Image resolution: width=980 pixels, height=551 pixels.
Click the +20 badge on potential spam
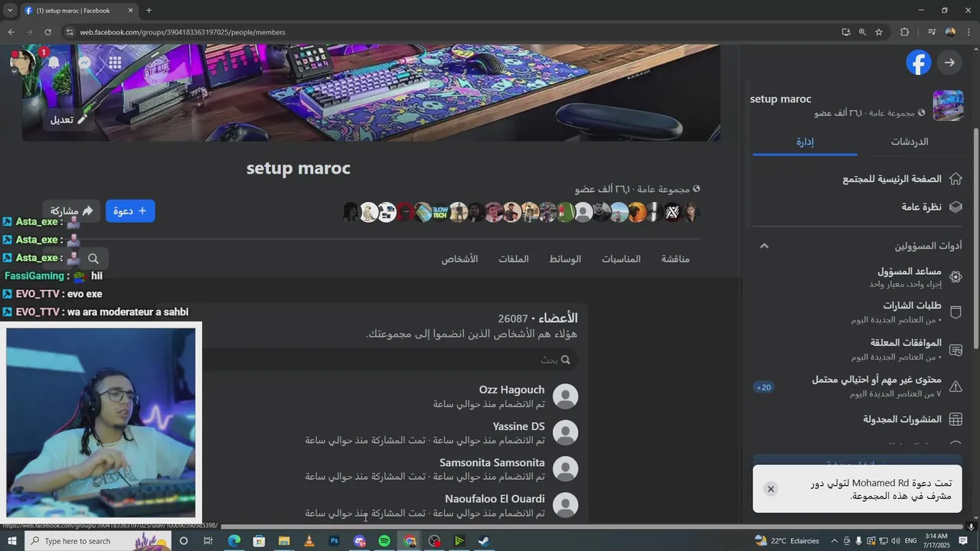pos(764,387)
